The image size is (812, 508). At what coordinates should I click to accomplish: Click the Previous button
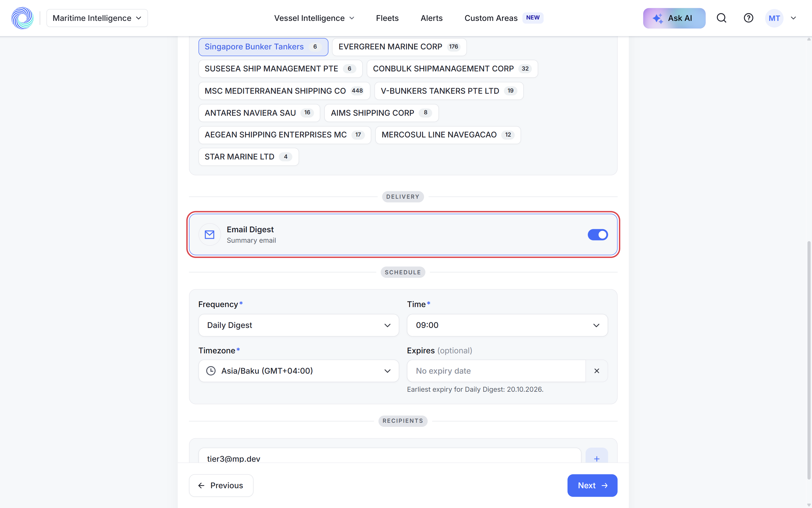(221, 485)
